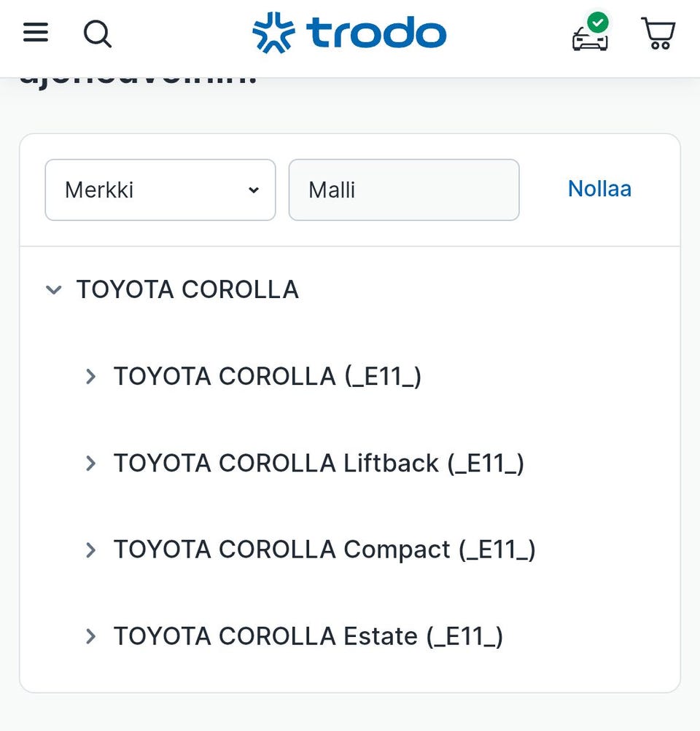Click the green checkmark badge on the car icon
Screen dimensions: 700x731
[598, 22]
